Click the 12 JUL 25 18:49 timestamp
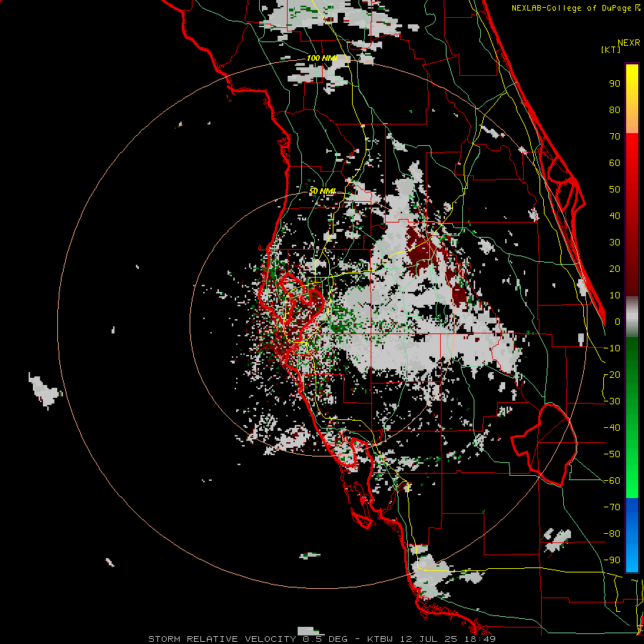This screenshot has width=644, height=644. [448, 639]
